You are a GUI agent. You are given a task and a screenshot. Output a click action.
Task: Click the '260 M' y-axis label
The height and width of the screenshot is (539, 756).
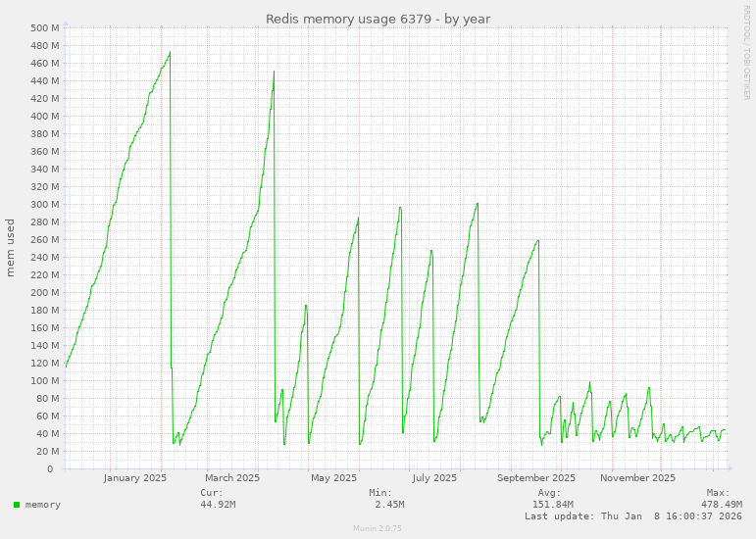click(45, 239)
